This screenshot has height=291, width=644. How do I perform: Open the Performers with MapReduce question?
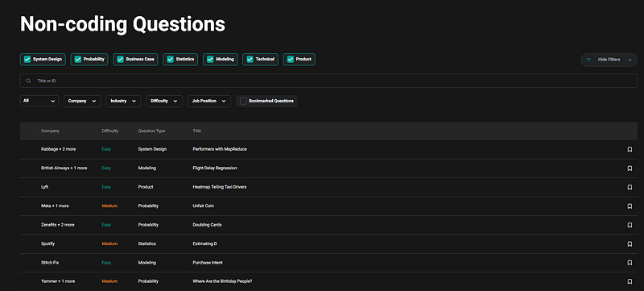(x=220, y=149)
